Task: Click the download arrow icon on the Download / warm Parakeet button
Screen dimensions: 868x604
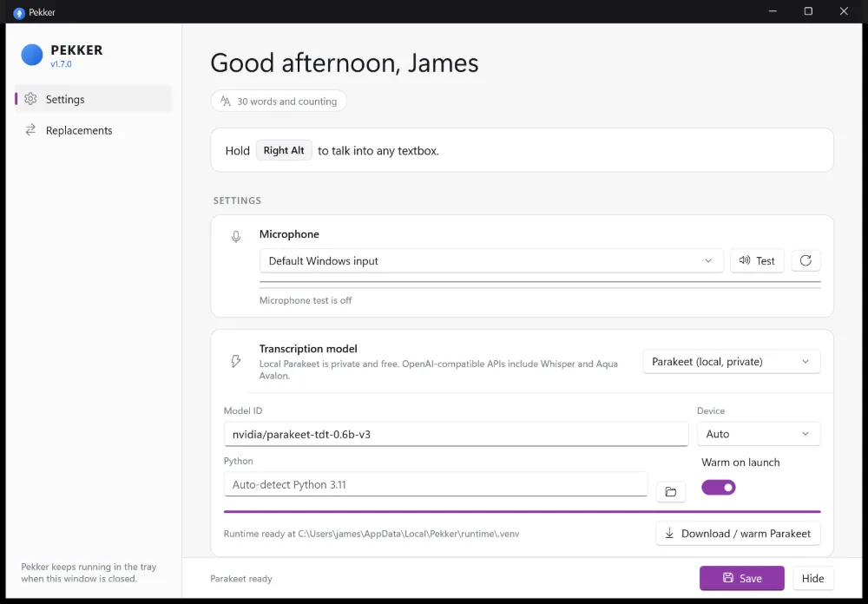Action: pos(669,533)
